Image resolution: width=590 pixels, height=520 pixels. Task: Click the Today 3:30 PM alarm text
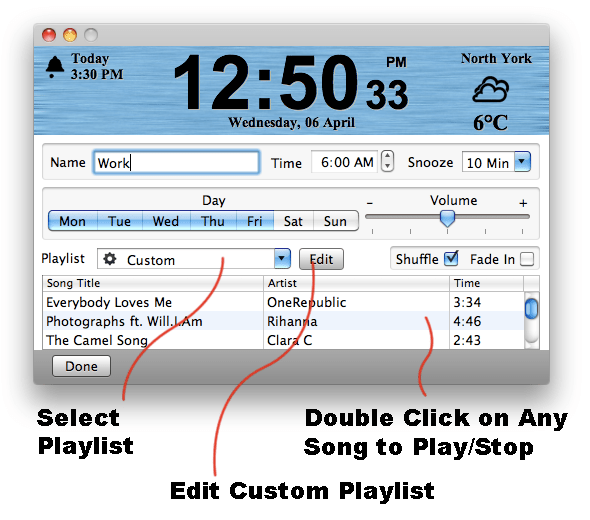pos(97,66)
